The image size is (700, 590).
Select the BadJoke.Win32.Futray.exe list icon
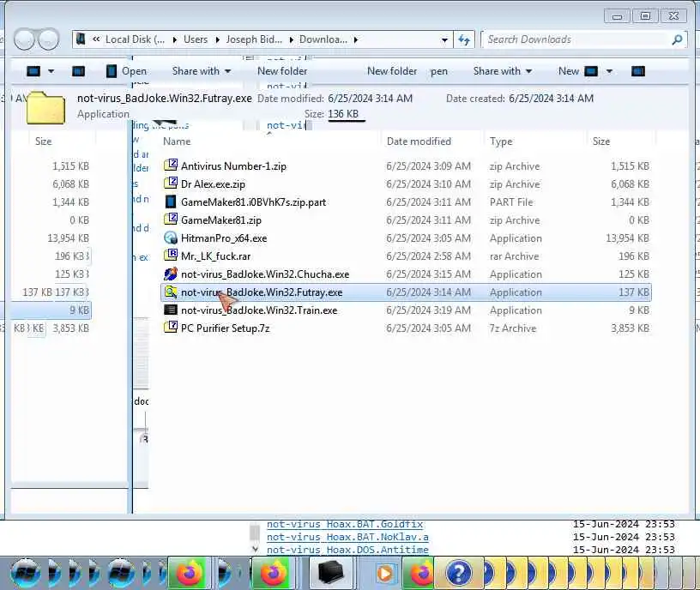[x=171, y=292]
